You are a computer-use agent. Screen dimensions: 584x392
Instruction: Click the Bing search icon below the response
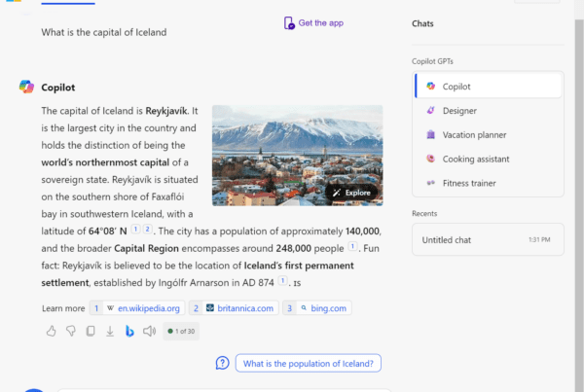(128, 331)
